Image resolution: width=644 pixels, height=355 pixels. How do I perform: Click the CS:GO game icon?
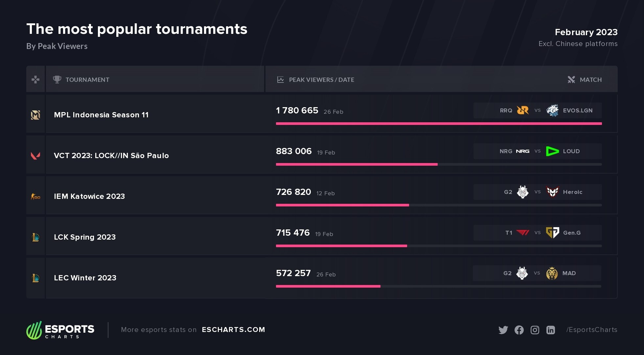point(35,197)
